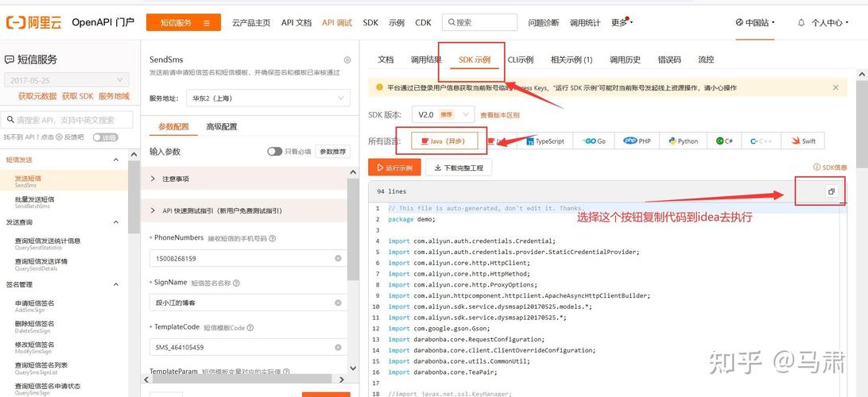
Task: Click the 获取 SDK link
Action: tap(78, 96)
